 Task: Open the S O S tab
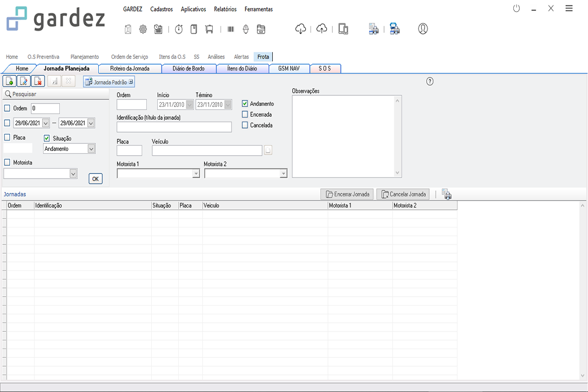pos(325,69)
